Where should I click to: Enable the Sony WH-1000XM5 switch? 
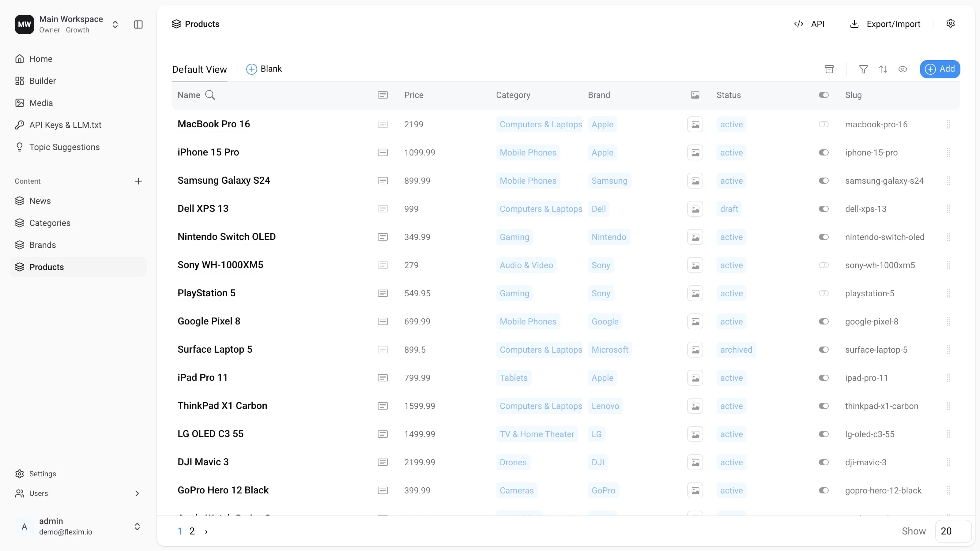824,265
